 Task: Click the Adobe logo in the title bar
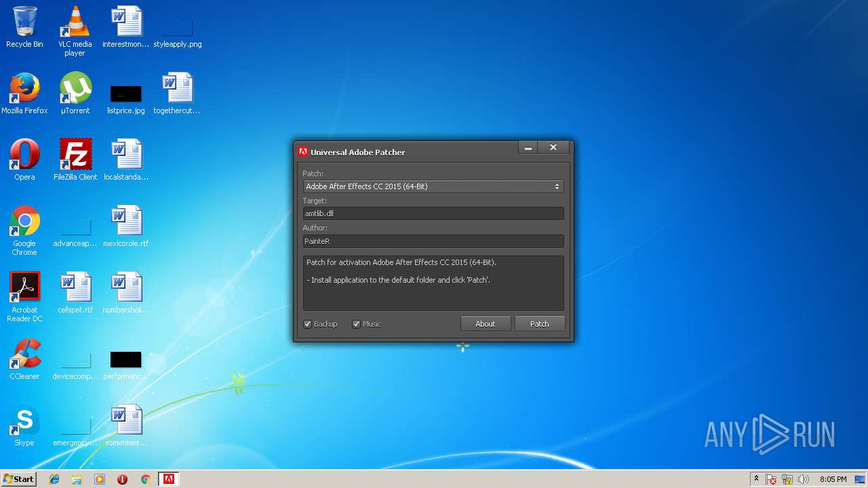pyautogui.click(x=303, y=152)
